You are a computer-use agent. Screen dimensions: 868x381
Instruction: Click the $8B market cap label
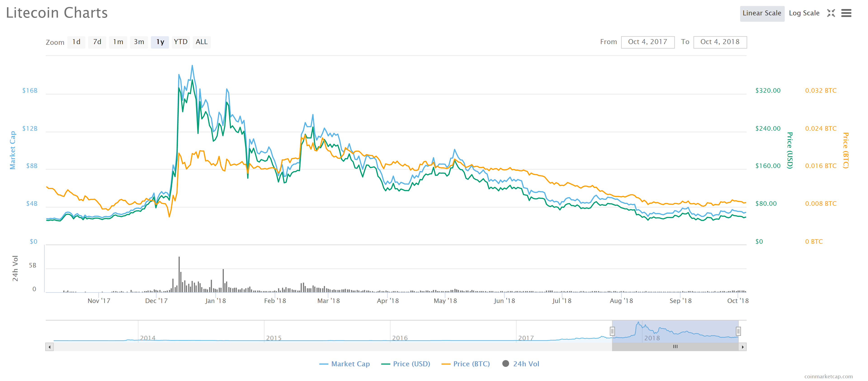(32, 166)
